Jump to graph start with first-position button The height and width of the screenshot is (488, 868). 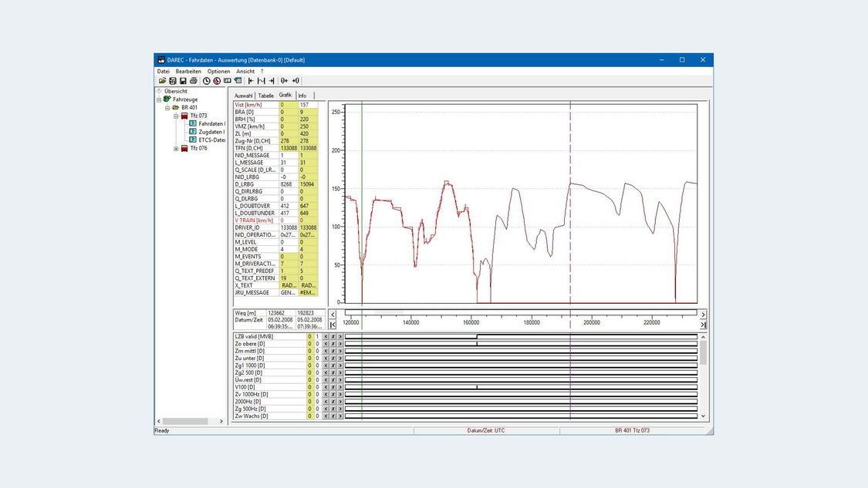333,325
